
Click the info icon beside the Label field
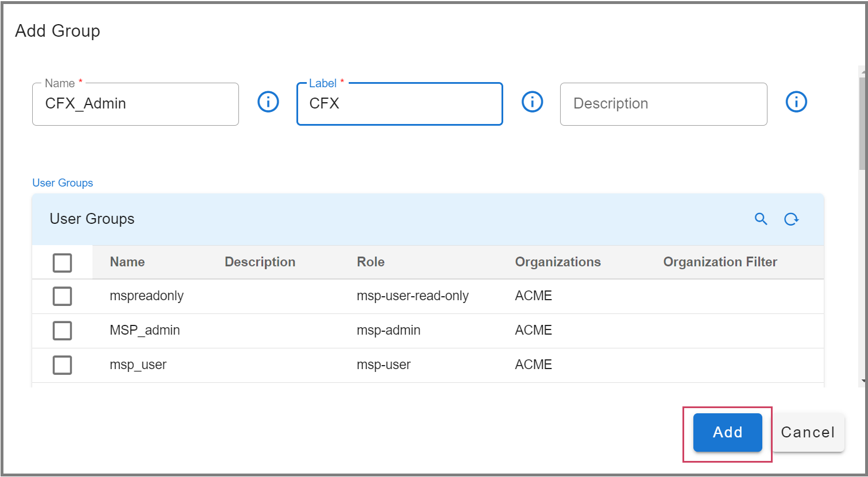532,102
